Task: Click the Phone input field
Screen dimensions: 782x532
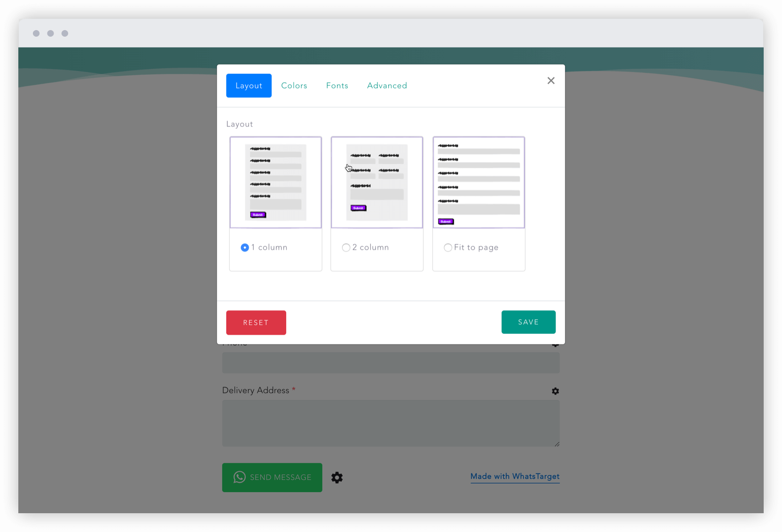Action: pos(391,363)
